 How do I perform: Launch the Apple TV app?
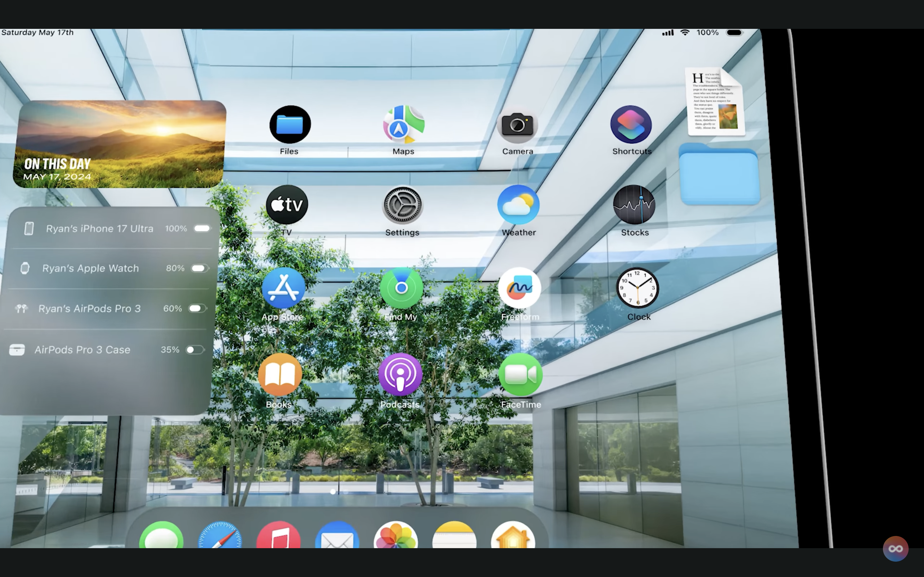287,205
